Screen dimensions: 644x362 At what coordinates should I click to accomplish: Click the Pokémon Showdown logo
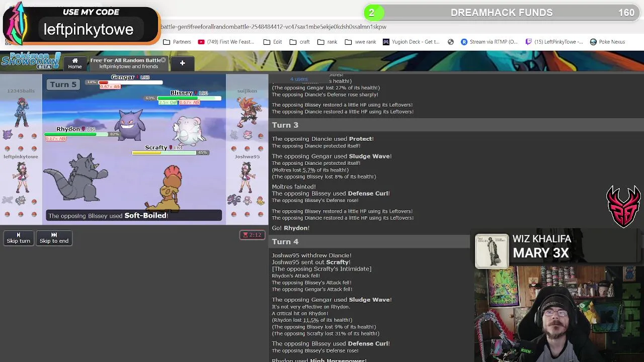click(x=31, y=61)
